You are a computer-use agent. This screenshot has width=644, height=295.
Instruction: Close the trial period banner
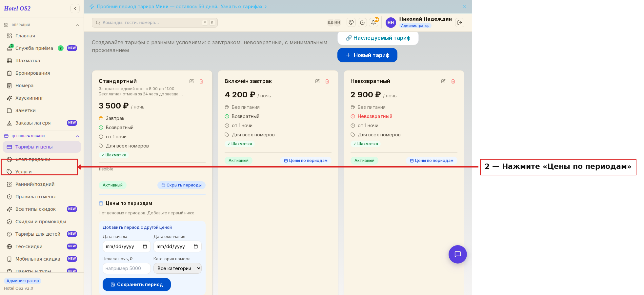click(465, 7)
